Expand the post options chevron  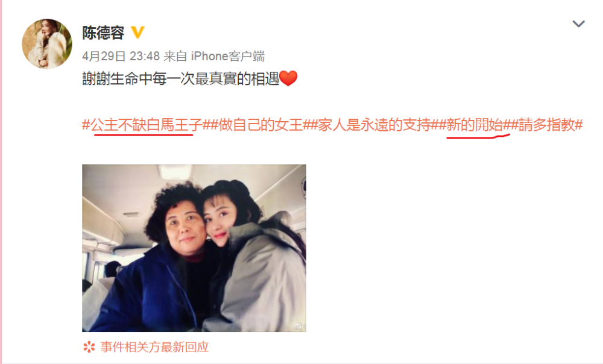tap(578, 24)
